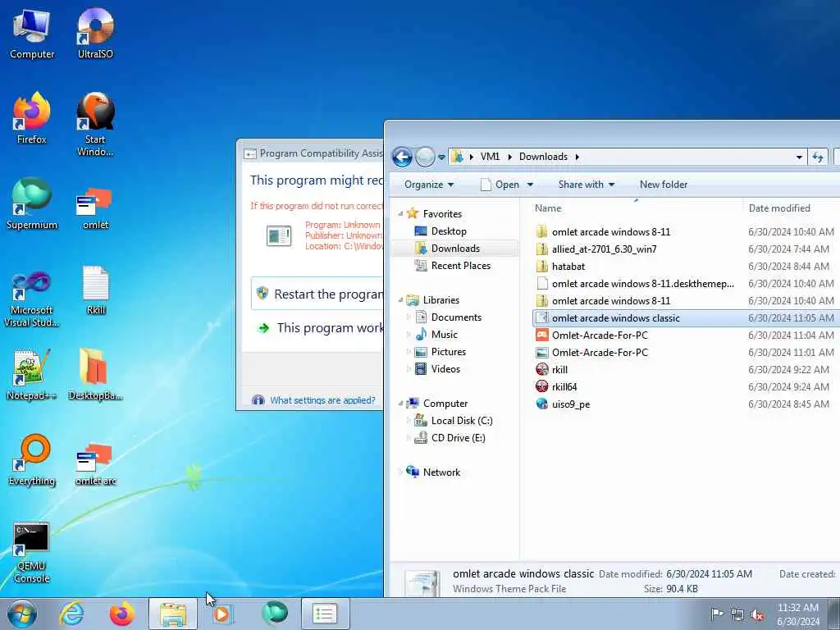Select the Firefox desktop shortcut

tap(32, 118)
